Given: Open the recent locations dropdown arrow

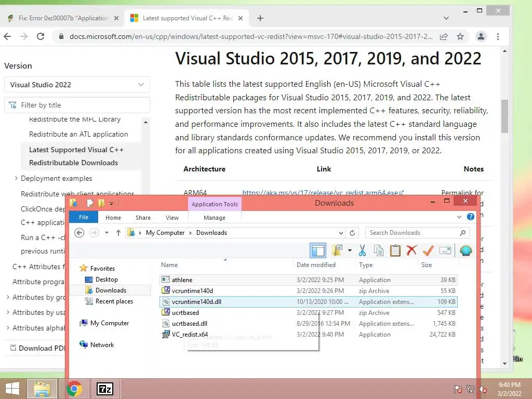Looking at the screenshot, I should point(107,233).
